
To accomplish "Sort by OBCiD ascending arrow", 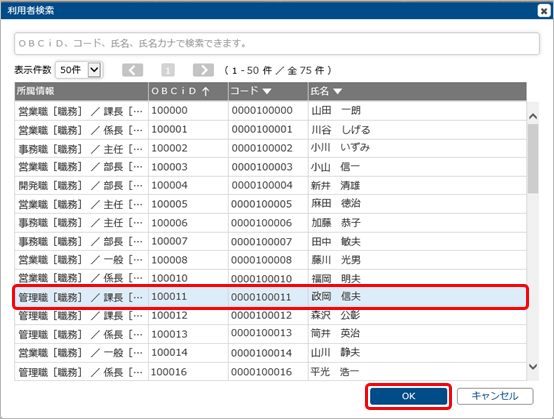I will click(206, 92).
